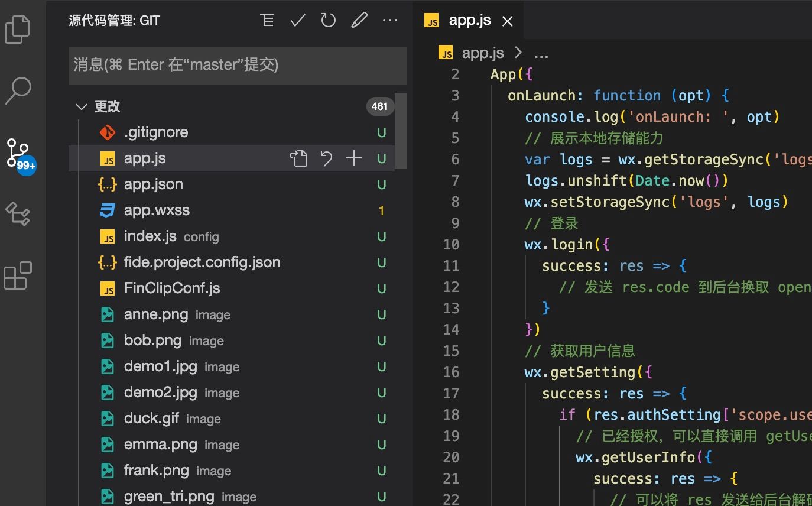Click the commit checkmark icon
This screenshot has width=812, height=506.
click(x=298, y=21)
